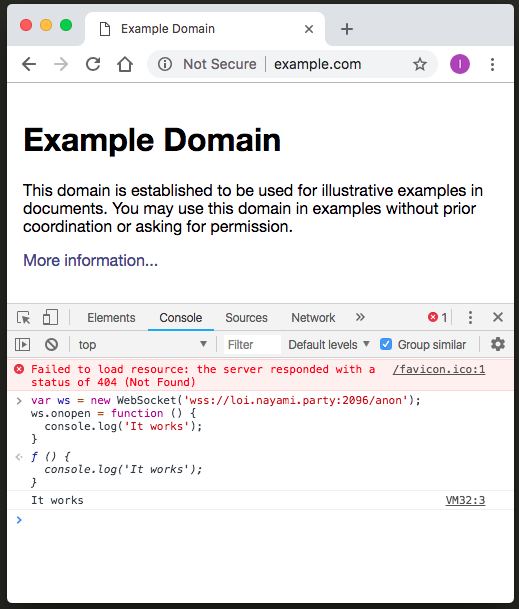Go to the home page icon
Viewport: 519px width, 609px height.
point(125,64)
